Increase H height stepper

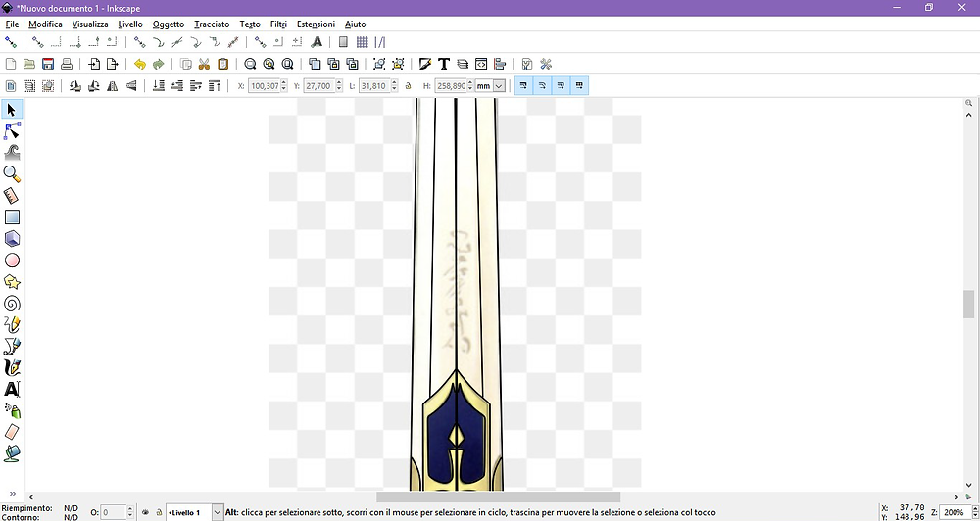pyautogui.click(x=470, y=83)
